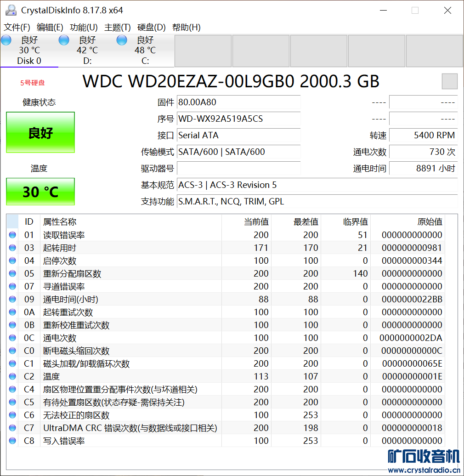Open the 帮助(H) menu
Image resolution: width=464 pixels, height=476 pixels.
tap(187, 27)
